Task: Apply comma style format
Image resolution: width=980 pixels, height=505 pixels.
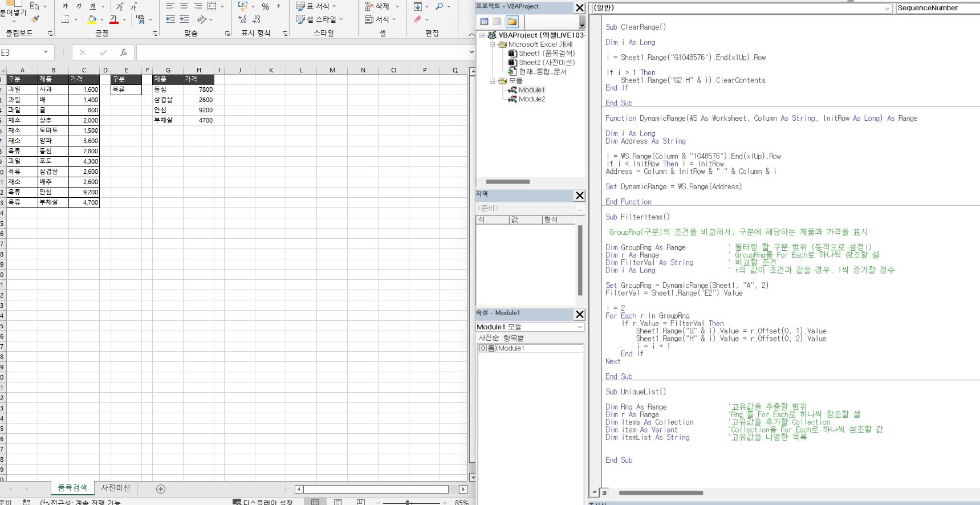Action: 278,6
